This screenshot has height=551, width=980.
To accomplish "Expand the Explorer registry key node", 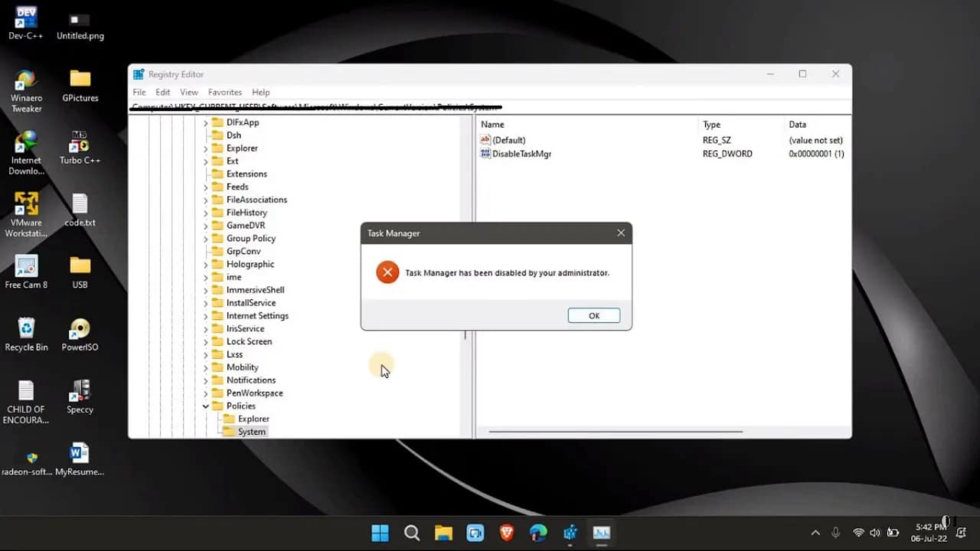I will pos(204,148).
